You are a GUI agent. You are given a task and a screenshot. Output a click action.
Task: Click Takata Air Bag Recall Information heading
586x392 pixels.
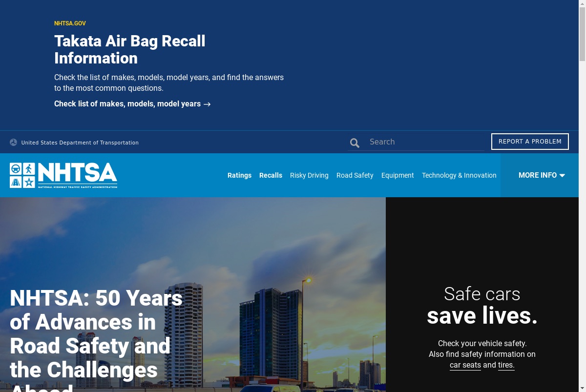pos(130,49)
